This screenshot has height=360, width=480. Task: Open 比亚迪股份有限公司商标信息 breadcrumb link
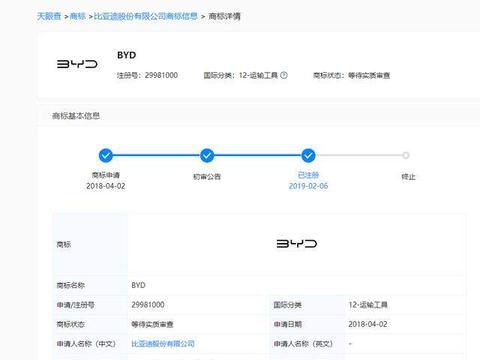click(x=146, y=16)
